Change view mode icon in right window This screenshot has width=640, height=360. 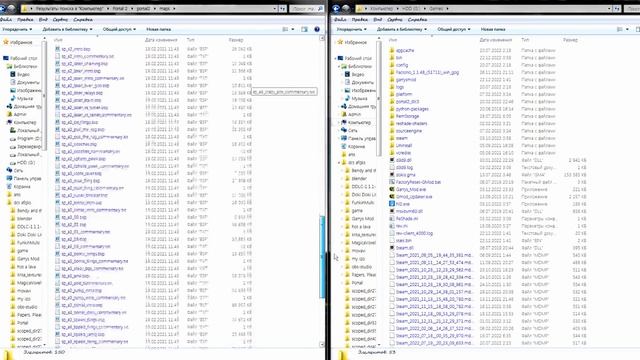click(x=620, y=29)
